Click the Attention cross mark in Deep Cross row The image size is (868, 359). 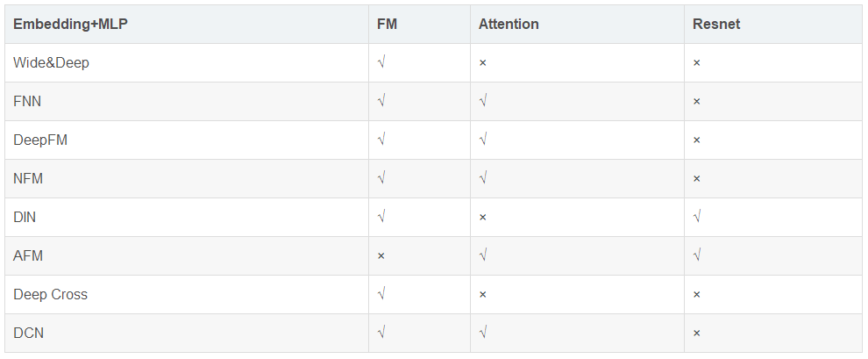tap(483, 295)
